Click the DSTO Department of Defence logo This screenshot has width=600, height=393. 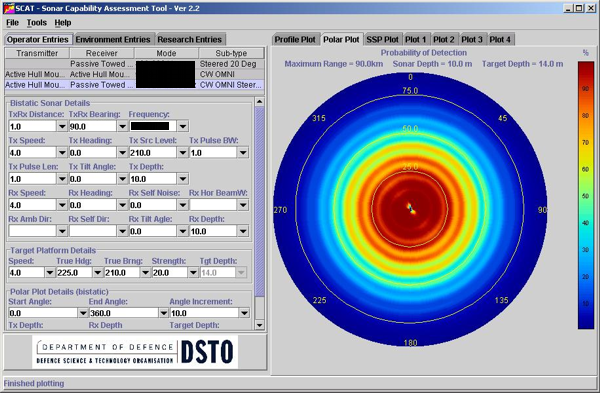coord(135,352)
